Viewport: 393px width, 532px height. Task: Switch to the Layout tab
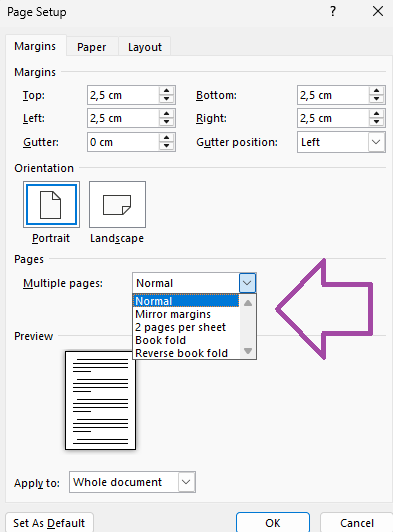tap(145, 47)
